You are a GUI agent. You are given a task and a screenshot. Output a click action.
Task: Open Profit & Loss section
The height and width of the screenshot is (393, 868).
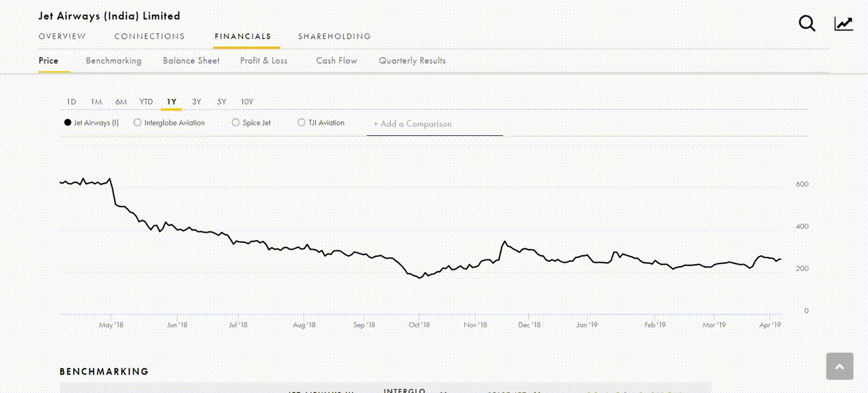(x=263, y=61)
